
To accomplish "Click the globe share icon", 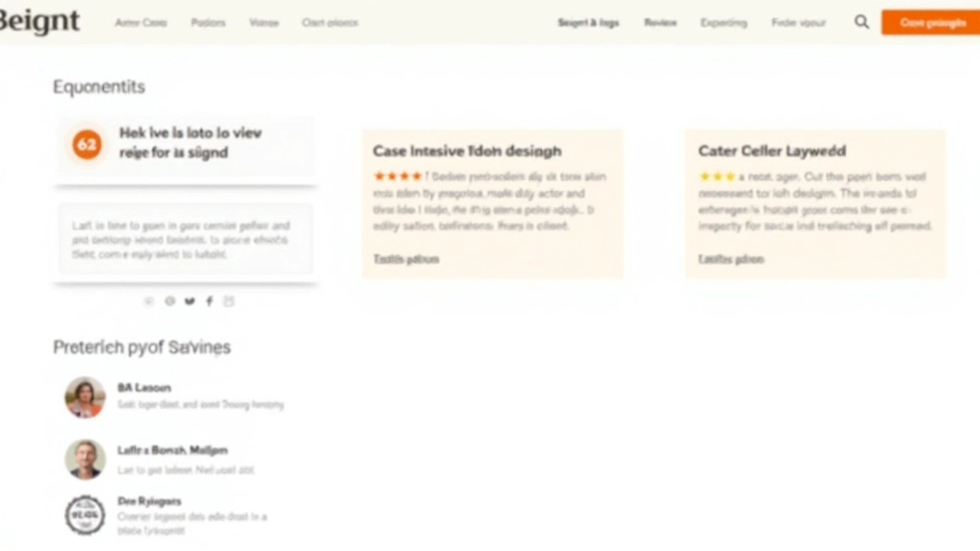I will (169, 300).
